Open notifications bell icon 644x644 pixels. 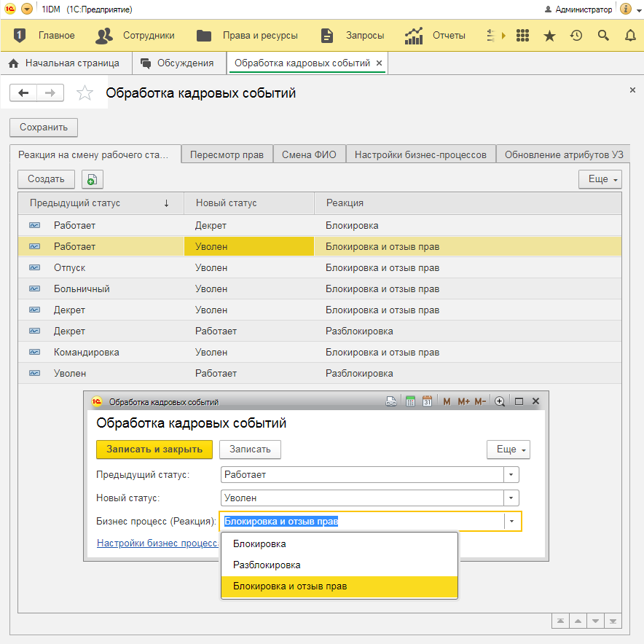click(x=630, y=36)
